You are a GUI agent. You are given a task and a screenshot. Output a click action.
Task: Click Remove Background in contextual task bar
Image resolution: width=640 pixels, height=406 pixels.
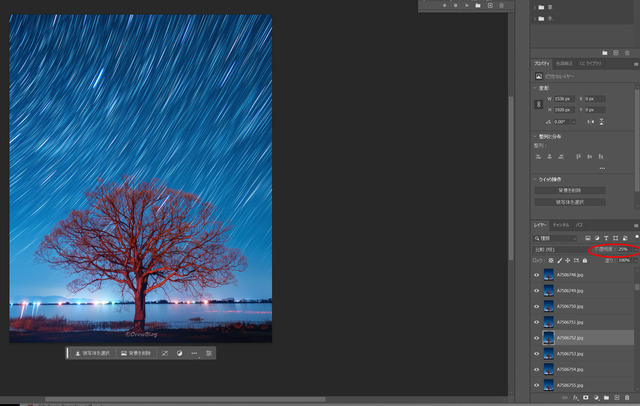coord(136,353)
